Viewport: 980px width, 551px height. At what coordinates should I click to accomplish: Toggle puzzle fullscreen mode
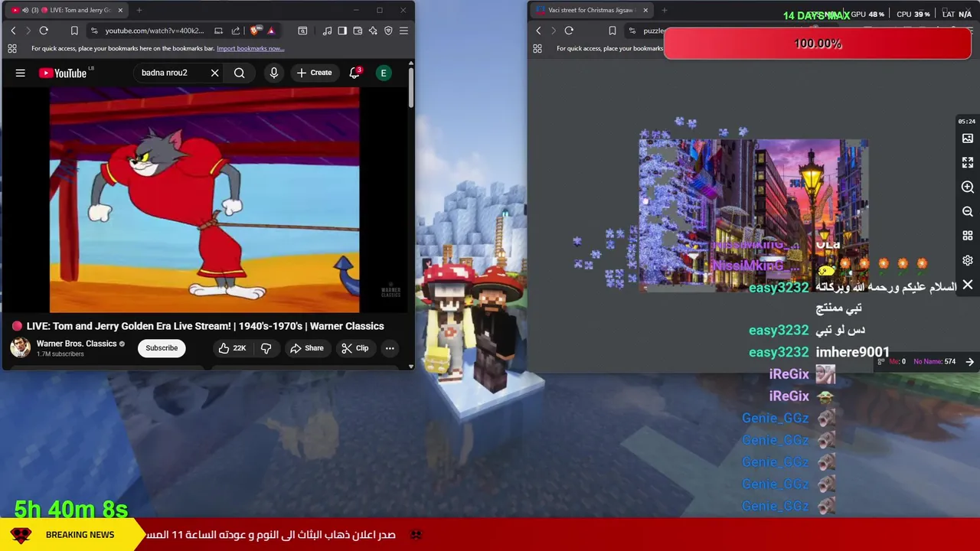tap(968, 163)
